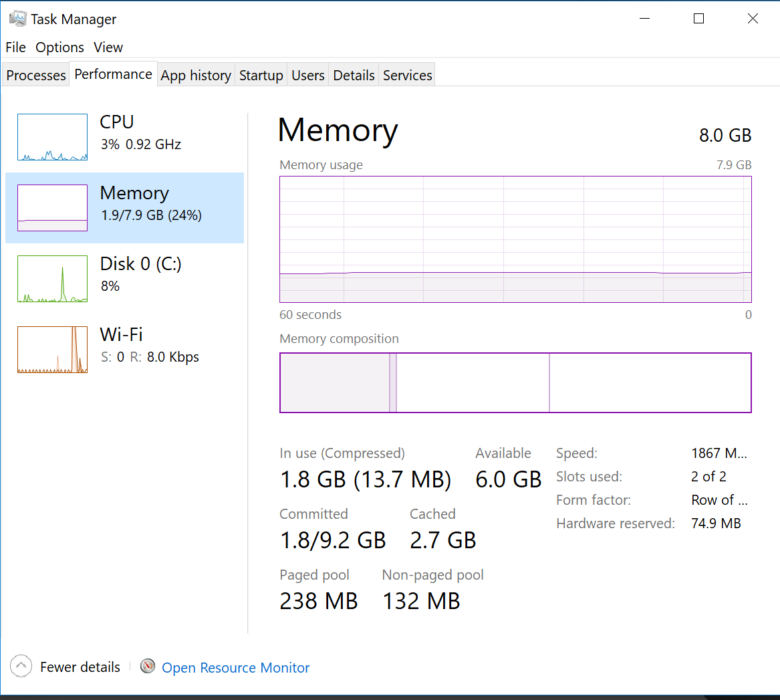This screenshot has width=780, height=700.
Task: Collapse view with Fewer details chevron
Action: (21, 667)
